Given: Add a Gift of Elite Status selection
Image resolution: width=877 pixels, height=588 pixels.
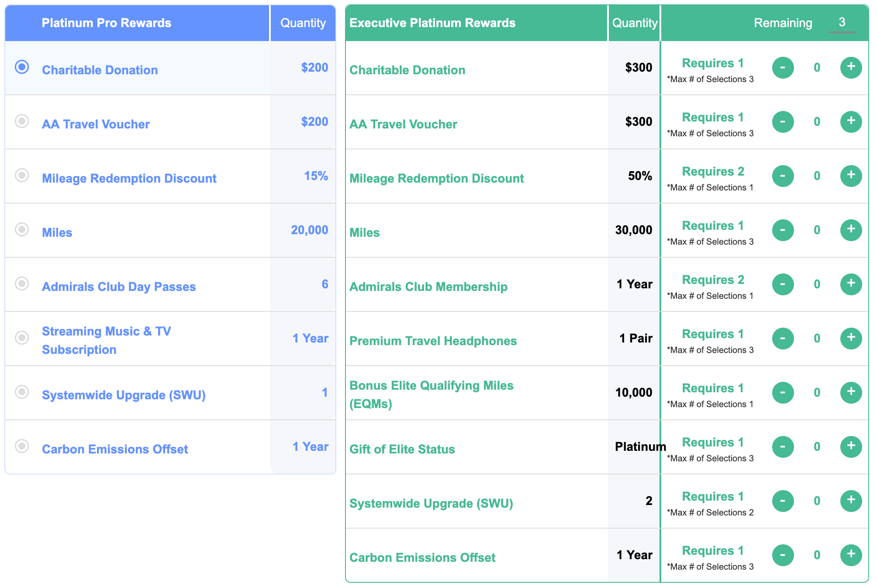Looking at the screenshot, I should click(x=851, y=447).
